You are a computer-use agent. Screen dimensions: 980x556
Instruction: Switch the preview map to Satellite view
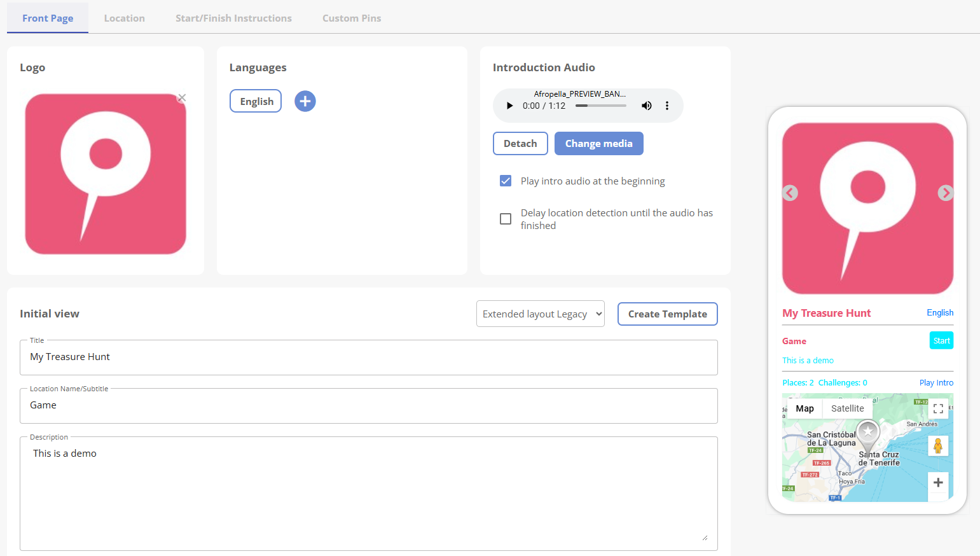point(847,408)
